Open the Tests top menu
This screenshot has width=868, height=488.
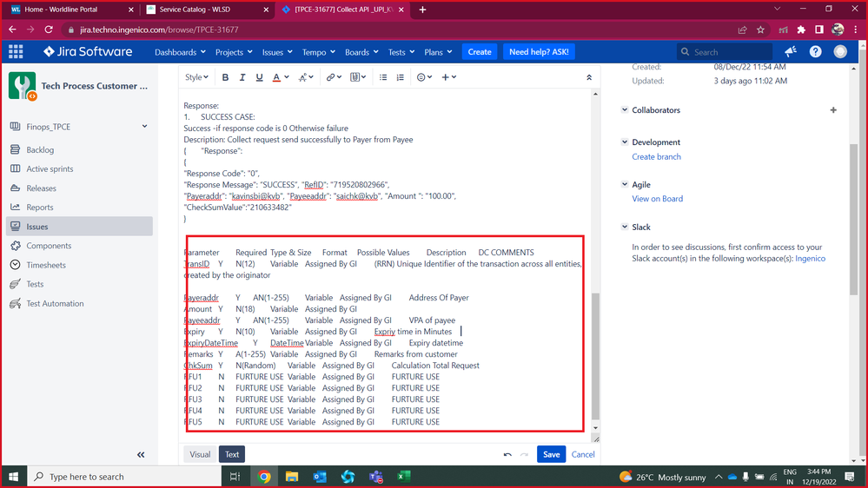(x=401, y=52)
